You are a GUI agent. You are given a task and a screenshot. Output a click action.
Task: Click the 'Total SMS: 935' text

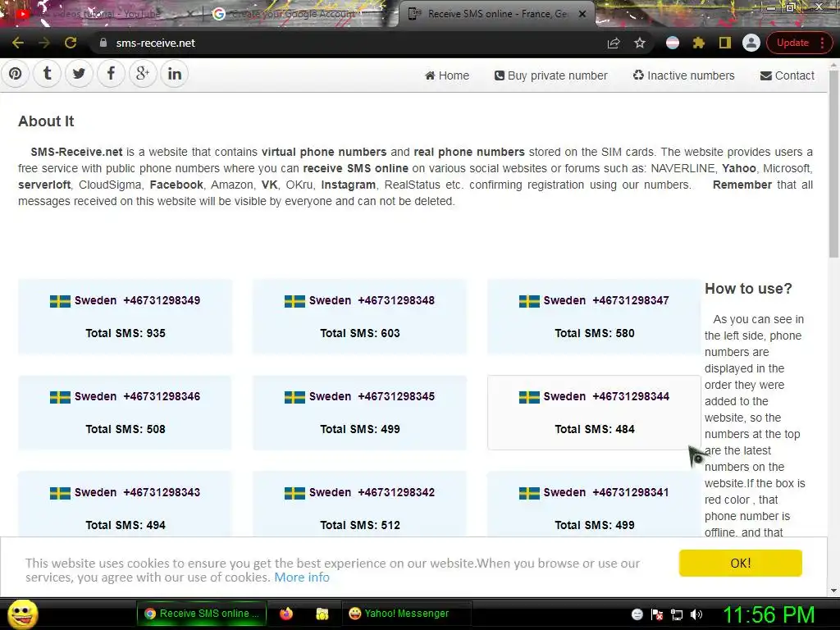point(126,333)
